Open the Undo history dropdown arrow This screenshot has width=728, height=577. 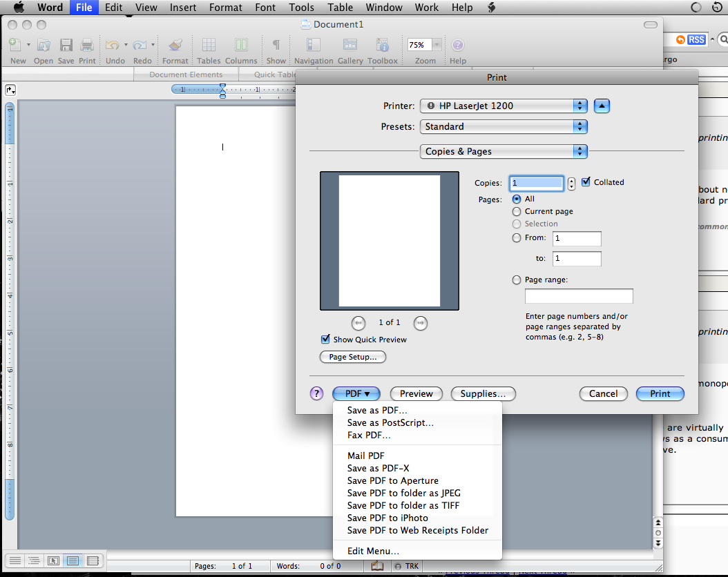(126, 45)
